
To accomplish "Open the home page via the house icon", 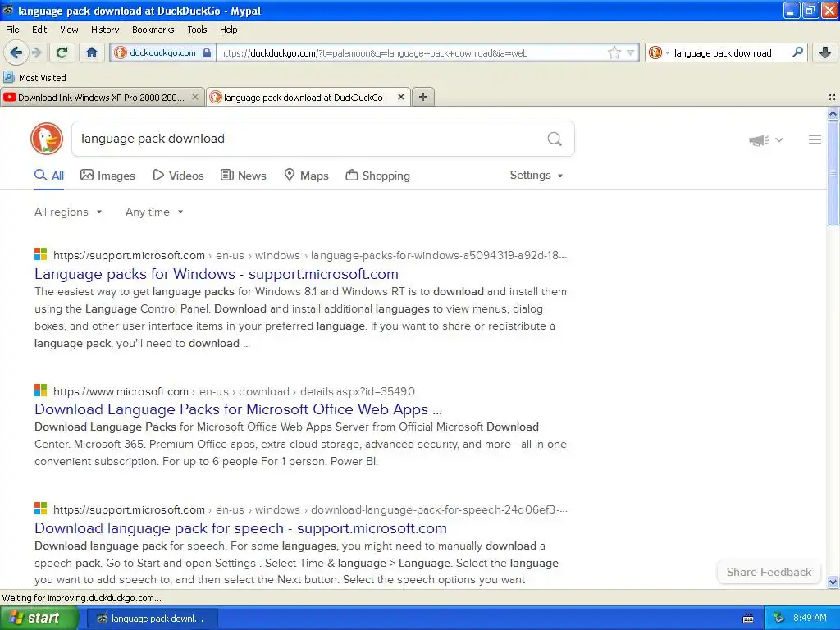I will tap(92, 52).
